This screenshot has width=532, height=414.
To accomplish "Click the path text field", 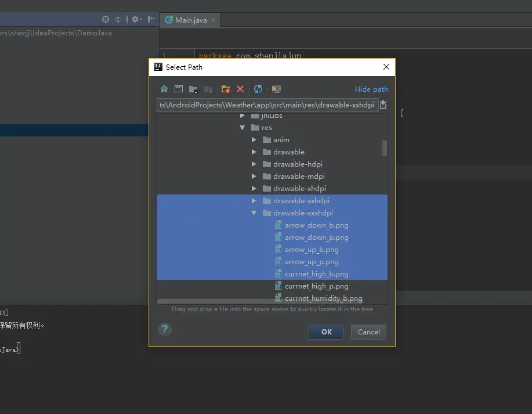I will pos(267,105).
